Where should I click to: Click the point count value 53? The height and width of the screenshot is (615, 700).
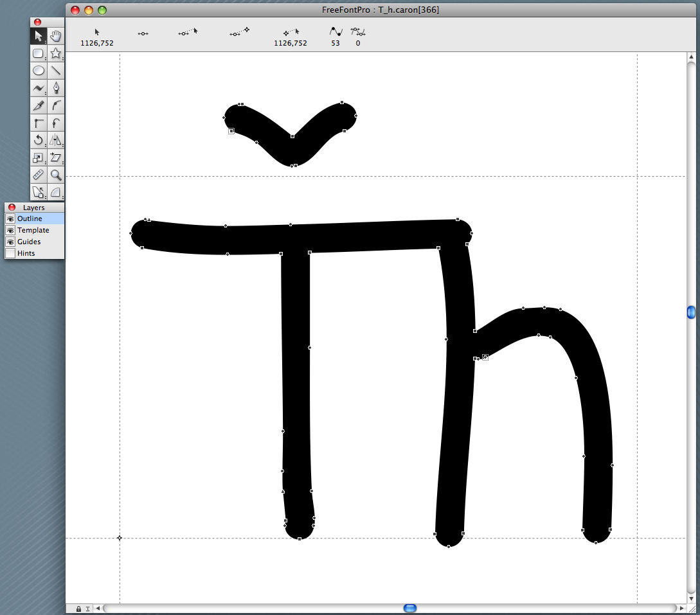pos(336,43)
